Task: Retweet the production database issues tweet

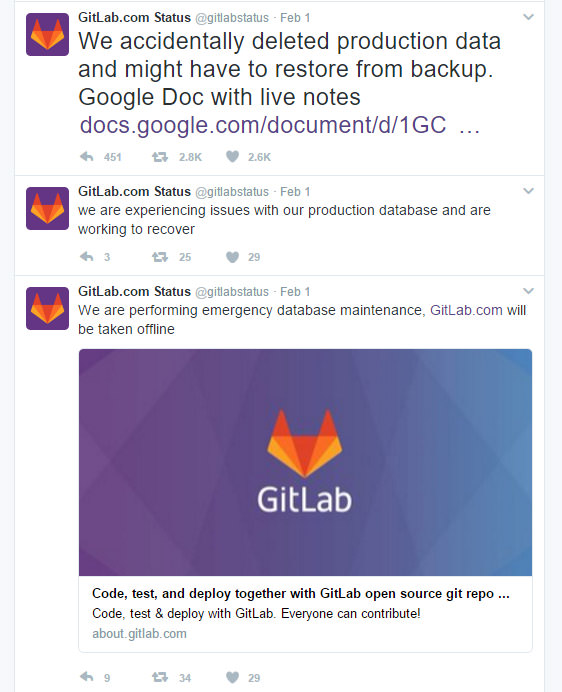Action: pyautogui.click(x=160, y=257)
